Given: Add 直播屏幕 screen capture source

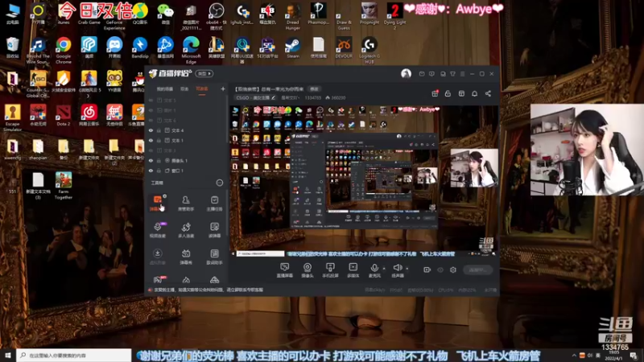Looking at the screenshot, I should [x=285, y=270].
